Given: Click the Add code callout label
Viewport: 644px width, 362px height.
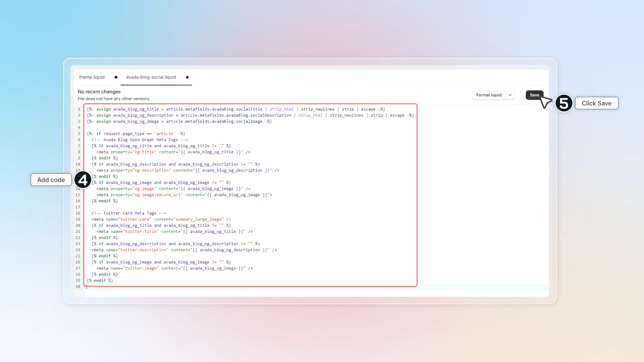Looking at the screenshot, I should [x=51, y=180].
